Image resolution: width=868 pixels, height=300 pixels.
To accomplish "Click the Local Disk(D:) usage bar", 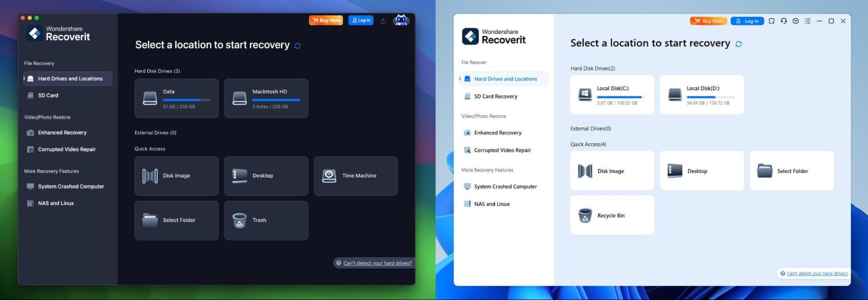I will 711,97.
